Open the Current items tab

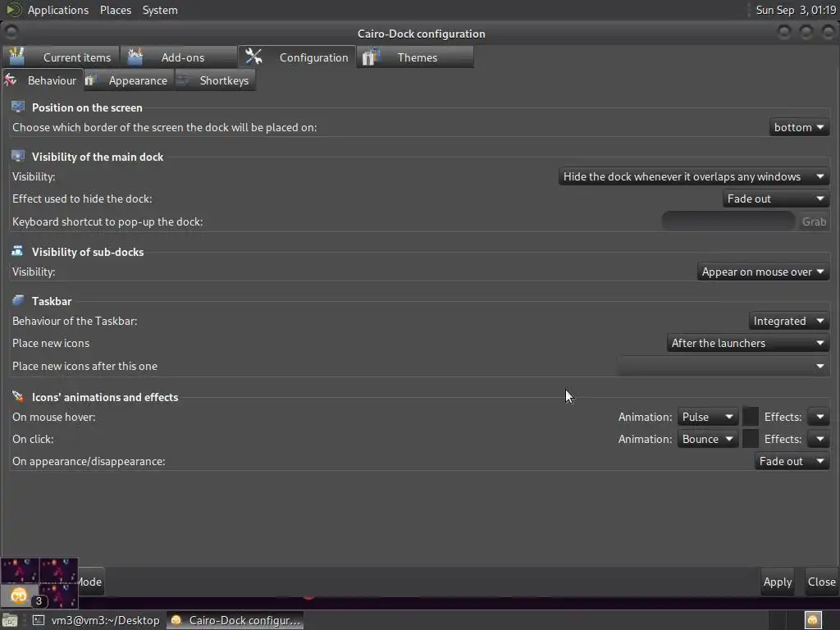pos(61,57)
